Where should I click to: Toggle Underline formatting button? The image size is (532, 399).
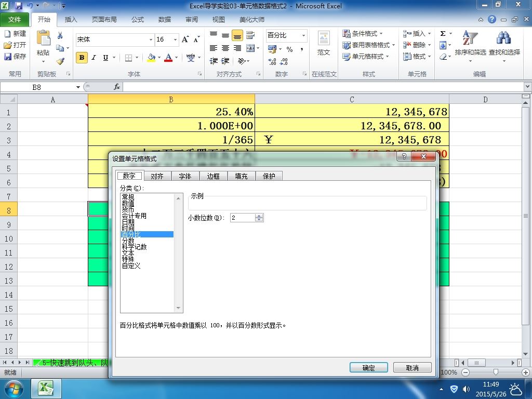point(105,58)
